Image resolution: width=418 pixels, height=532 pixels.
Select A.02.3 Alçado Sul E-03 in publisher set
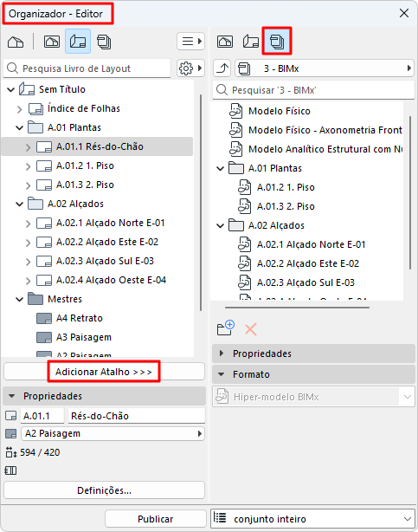point(305,282)
